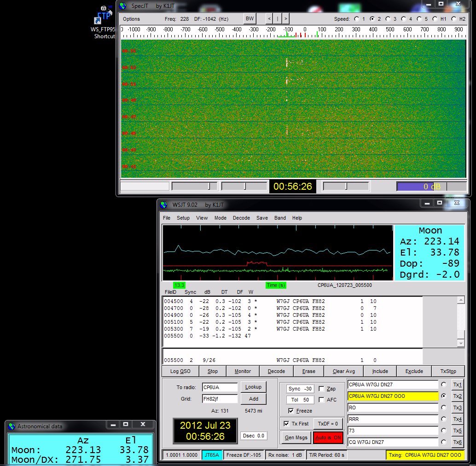Image resolution: width=476 pixels, height=466 pixels.
Task: Enable the Zap checkbox
Action: [321, 389]
